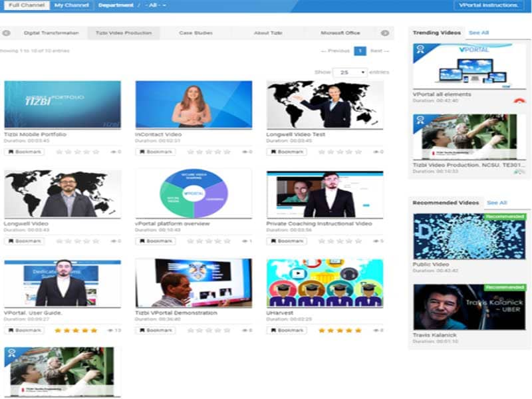Play InContact Video thumbnail
The image size is (532, 399).
point(194,104)
